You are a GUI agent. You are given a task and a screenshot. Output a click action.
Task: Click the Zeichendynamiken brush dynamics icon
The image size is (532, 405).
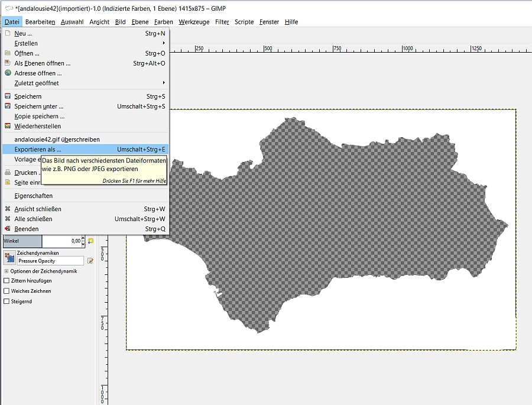(9, 258)
